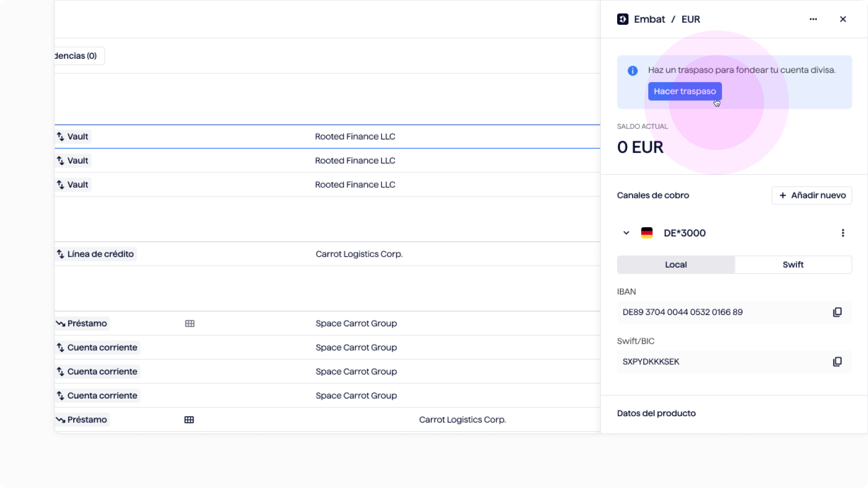Screen dimensions: 868x488
Task: Click Carrot Logistics Corp. in Línea de crédito row
Action: pyautogui.click(x=359, y=254)
